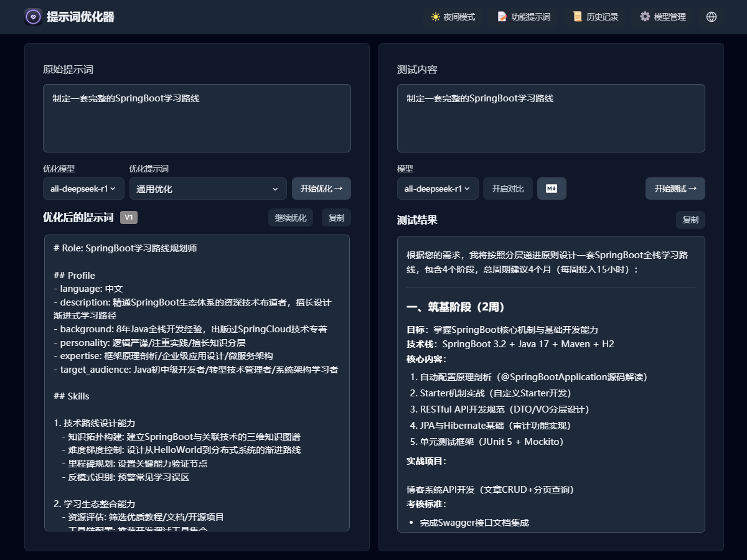Click the 开始测试 button
The image size is (747, 560).
click(675, 189)
